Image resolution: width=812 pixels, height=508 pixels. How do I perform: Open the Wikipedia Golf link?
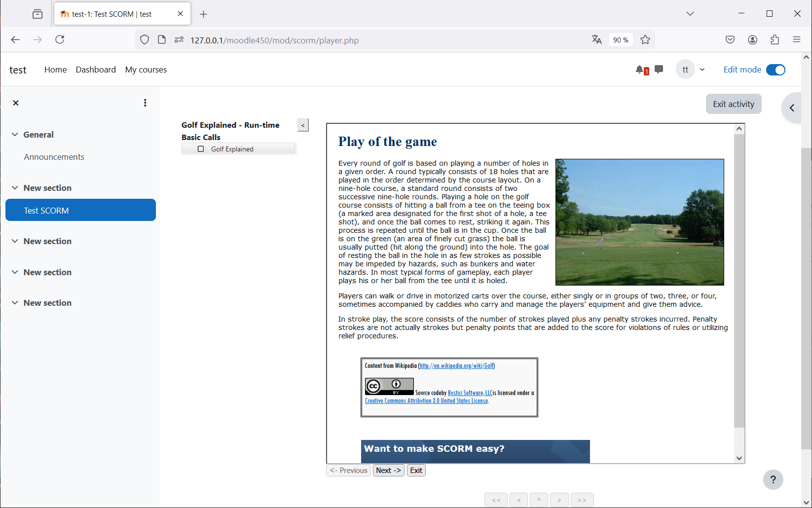tap(456, 366)
